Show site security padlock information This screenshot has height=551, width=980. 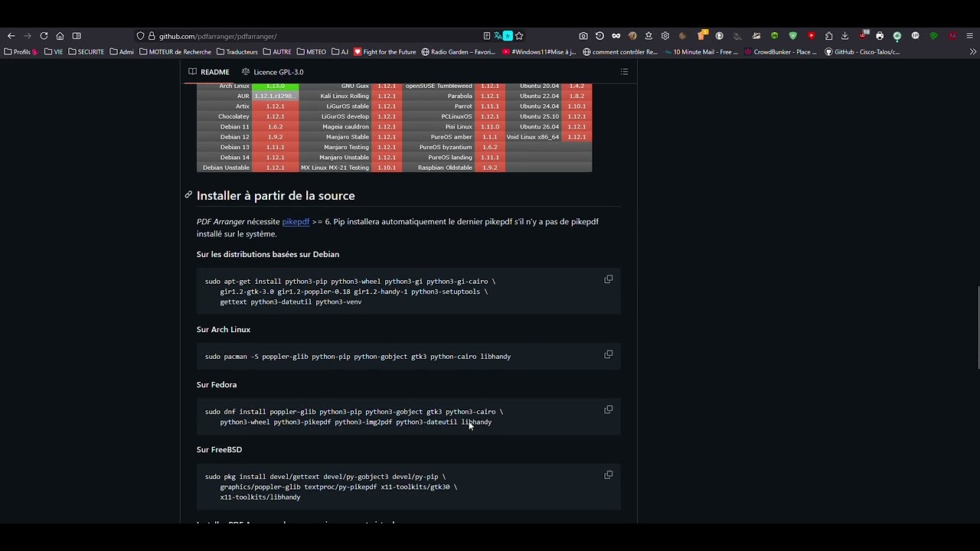152,36
